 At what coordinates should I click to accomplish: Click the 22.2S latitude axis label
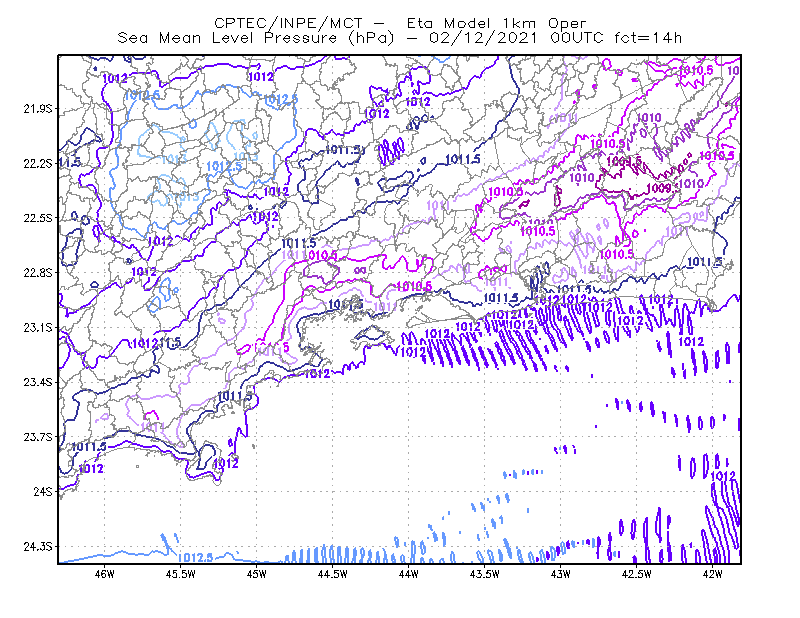click(x=38, y=163)
